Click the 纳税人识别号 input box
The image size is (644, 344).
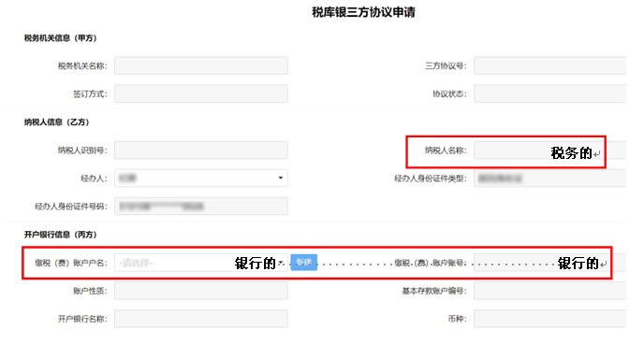(201, 150)
